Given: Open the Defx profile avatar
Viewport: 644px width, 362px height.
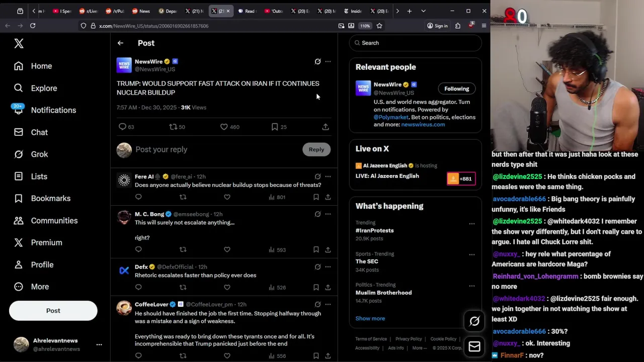Looking at the screenshot, I should click(x=124, y=270).
